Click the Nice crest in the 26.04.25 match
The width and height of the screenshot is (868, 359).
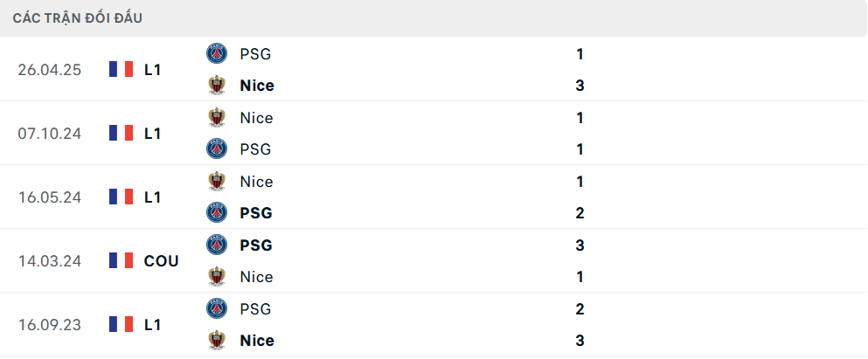(x=216, y=86)
